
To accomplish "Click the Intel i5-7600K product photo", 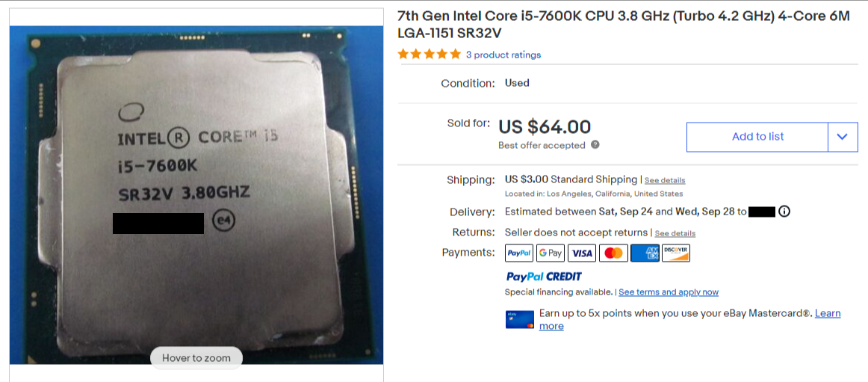I will [196, 195].
